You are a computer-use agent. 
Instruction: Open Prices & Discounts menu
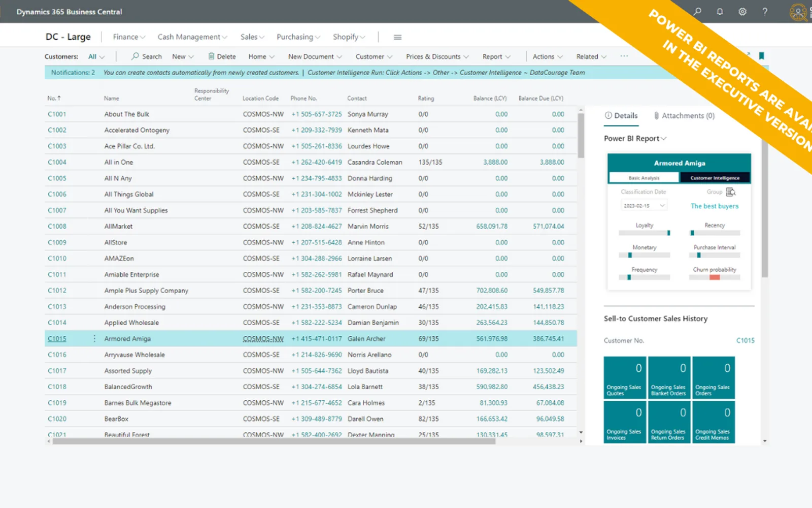pos(437,56)
